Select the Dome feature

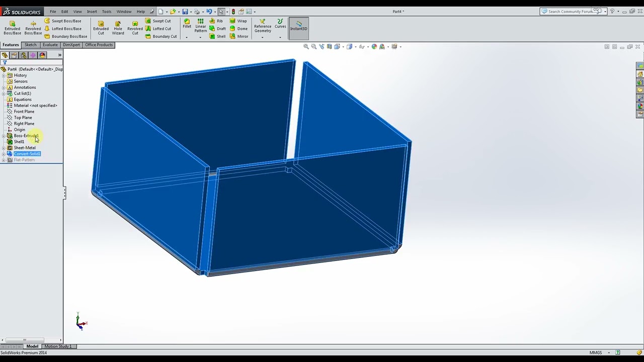[238, 29]
